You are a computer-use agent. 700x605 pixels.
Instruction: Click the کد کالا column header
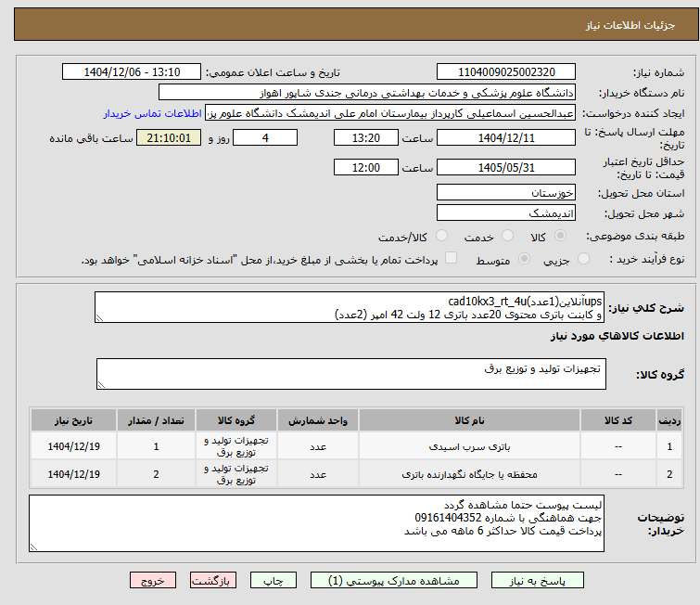(x=617, y=420)
